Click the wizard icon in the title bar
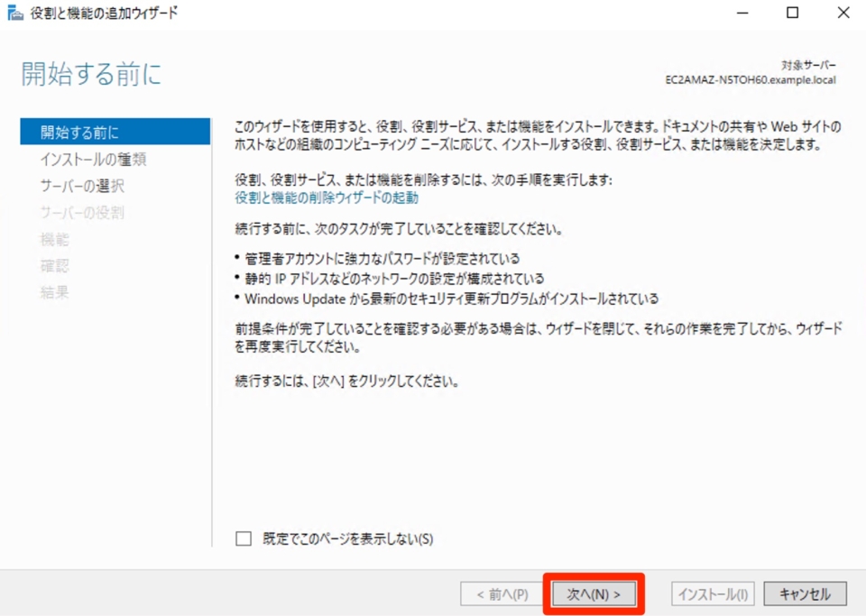 click(x=14, y=13)
